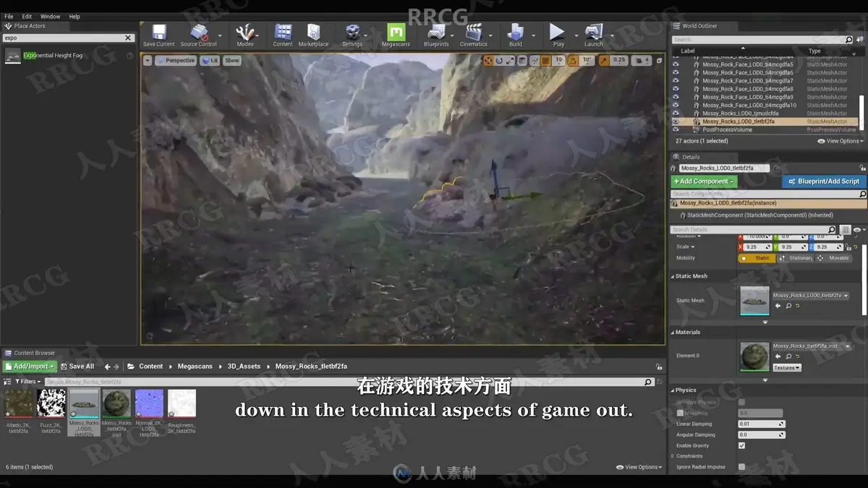Select the viewport translate gizmo mode icon

coord(488,61)
